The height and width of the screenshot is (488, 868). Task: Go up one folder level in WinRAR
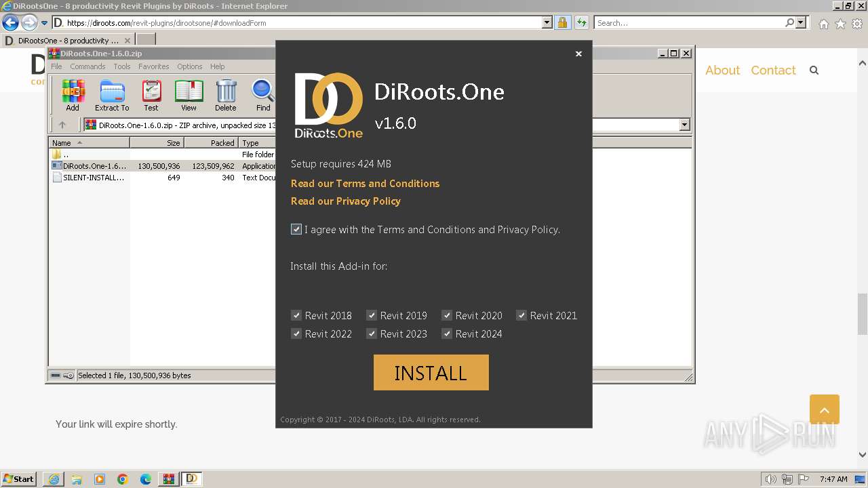point(62,125)
